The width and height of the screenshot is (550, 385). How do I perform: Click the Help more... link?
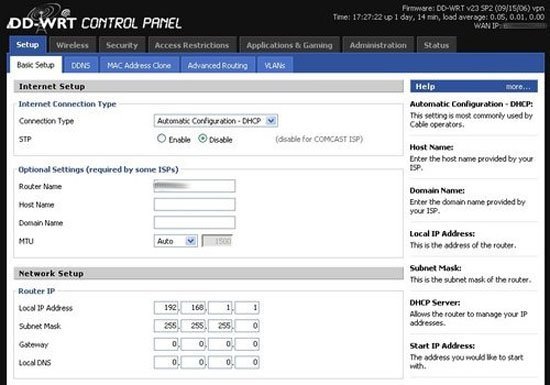(518, 87)
